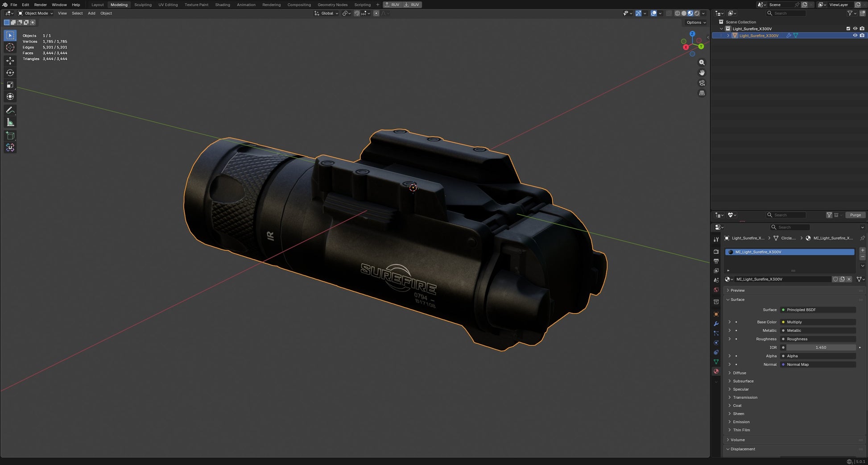Activate the Rotate tool
Screen dimensions: 868x465
coord(10,73)
